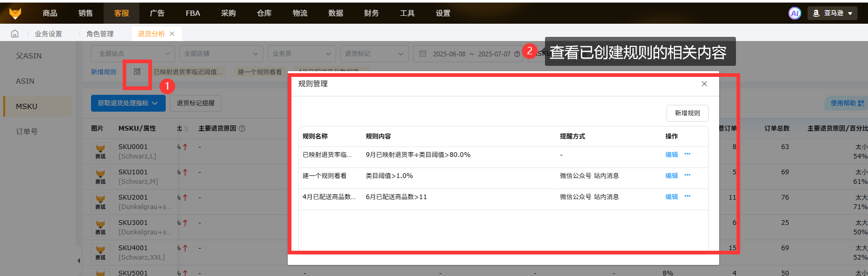Open the 销售 menu

[x=86, y=13]
